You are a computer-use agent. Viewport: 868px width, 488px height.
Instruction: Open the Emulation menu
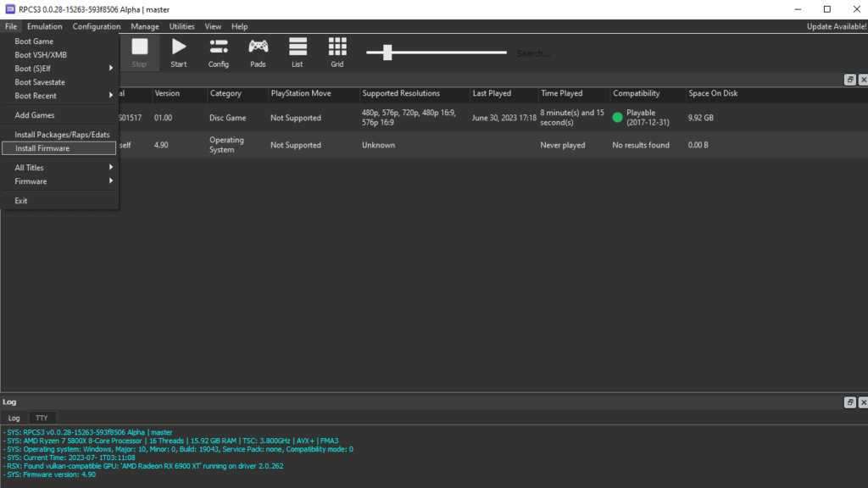click(44, 26)
